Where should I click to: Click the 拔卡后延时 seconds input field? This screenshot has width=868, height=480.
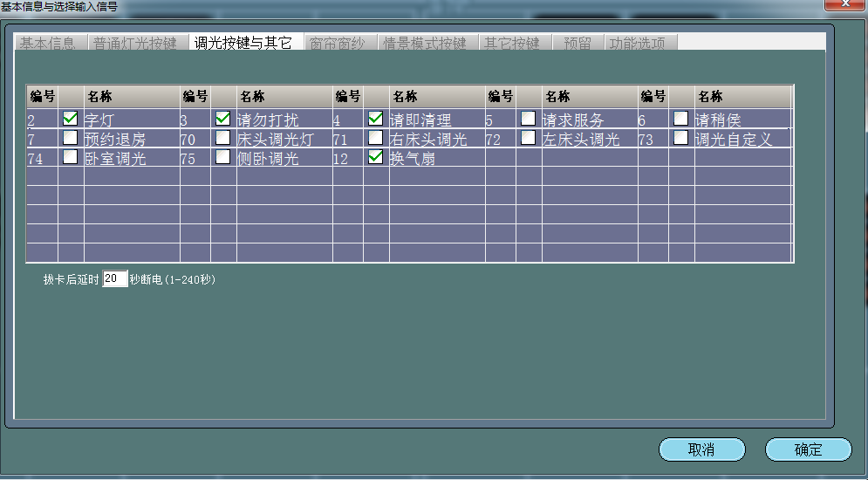[114, 279]
